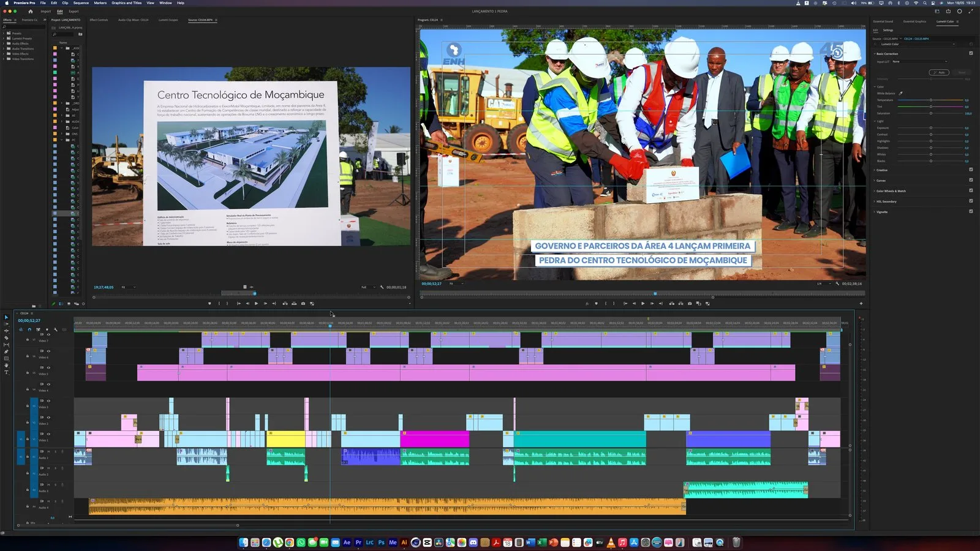Click the timeline timecode 00;00;52;27
The image size is (980, 551).
tap(29, 321)
